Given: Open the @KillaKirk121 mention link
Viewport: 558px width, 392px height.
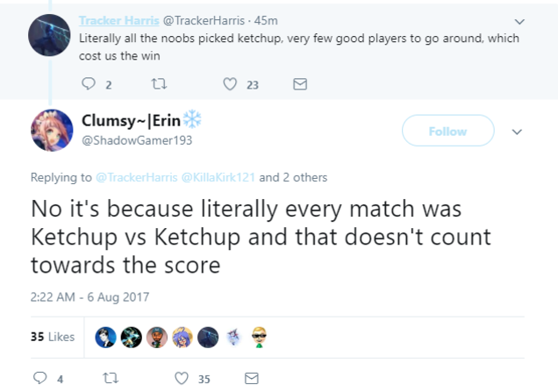Looking at the screenshot, I should coord(218,177).
